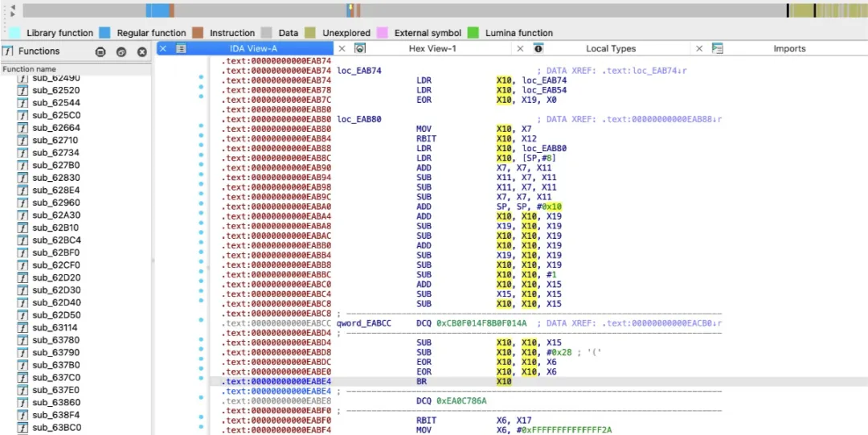Image resolution: width=868 pixels, height=435 pixels.
Task: Close the Hex View-1 tab
Action: 342,48
